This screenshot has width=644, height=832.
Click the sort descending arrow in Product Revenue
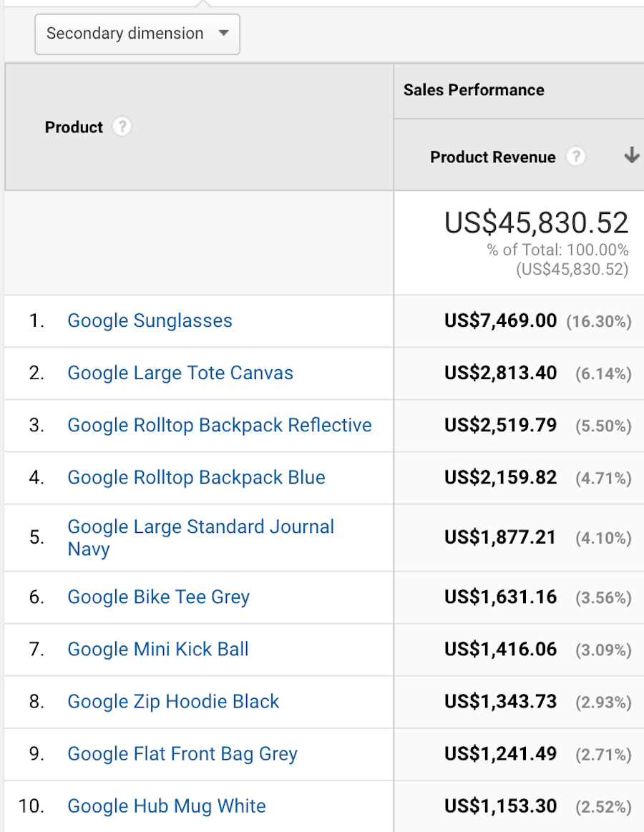click(631, 155)
